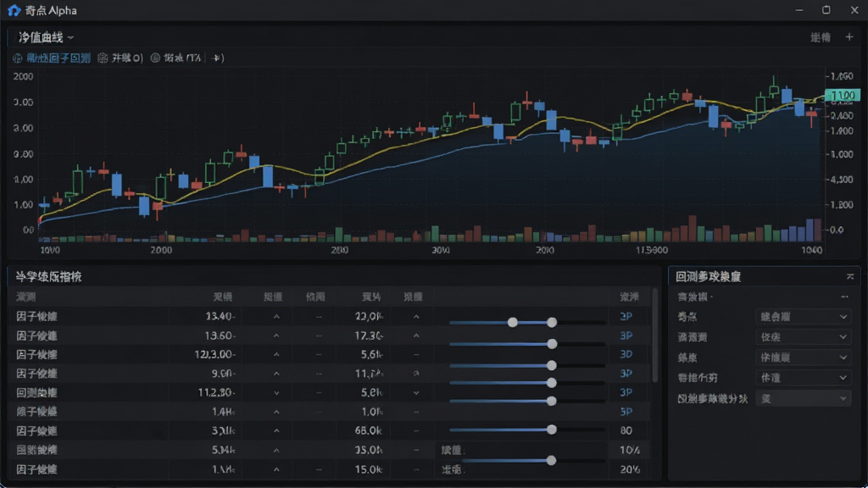
Task: Click the second toolbar icon above the chart
Action: tap(103, 58)
